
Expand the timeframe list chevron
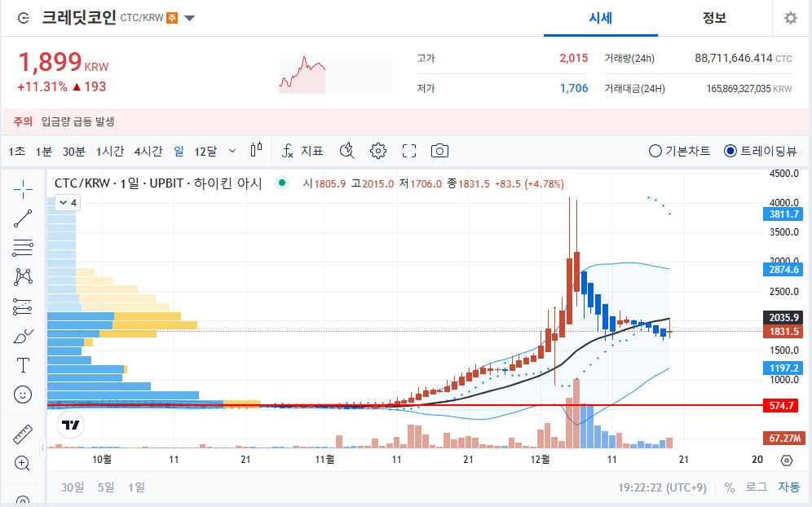(x=232, y=152)
